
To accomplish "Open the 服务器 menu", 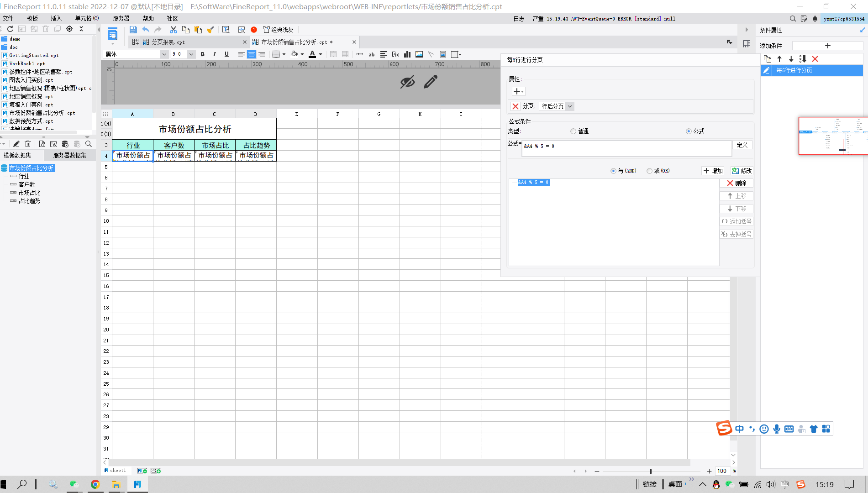I will (121, 19).
